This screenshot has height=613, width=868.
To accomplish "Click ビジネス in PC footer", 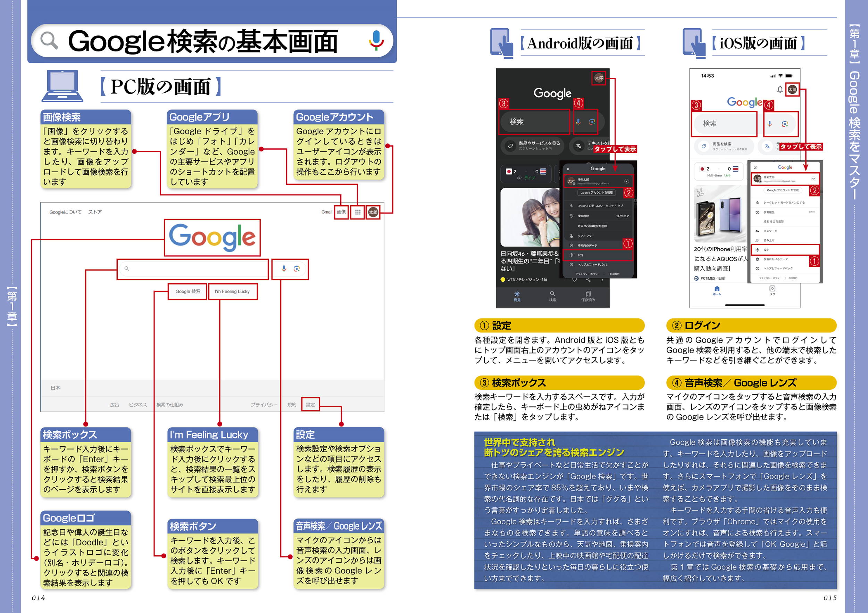I will click(137, 405).
